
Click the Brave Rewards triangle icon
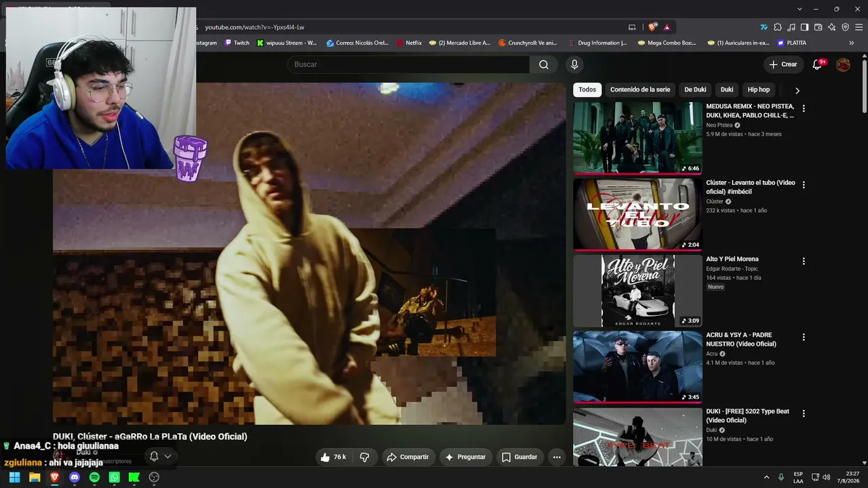(x=667, y=27)
